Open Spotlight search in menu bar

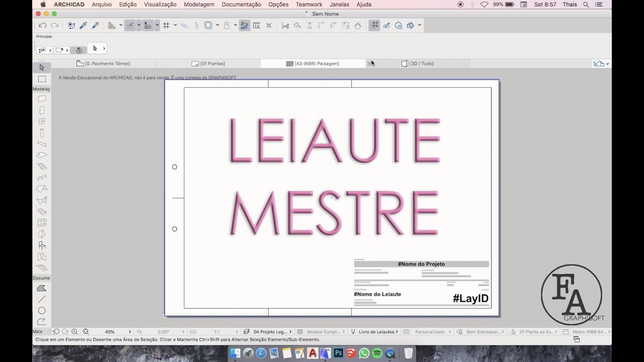pos(586,5)
